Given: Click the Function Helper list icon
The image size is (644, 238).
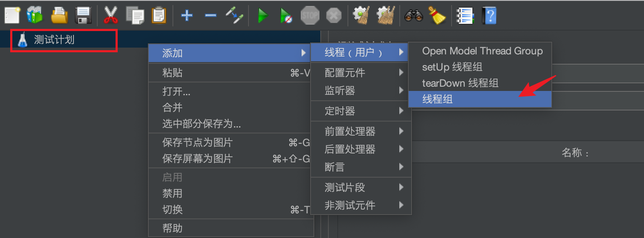Looking at the screenshot, I should pos(465,16).
